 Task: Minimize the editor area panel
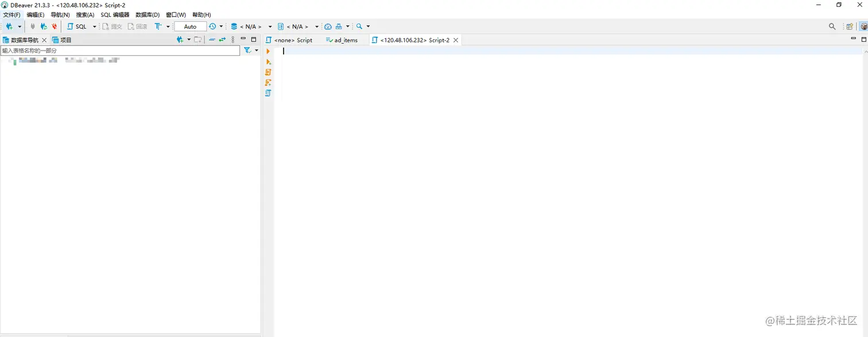854,39
